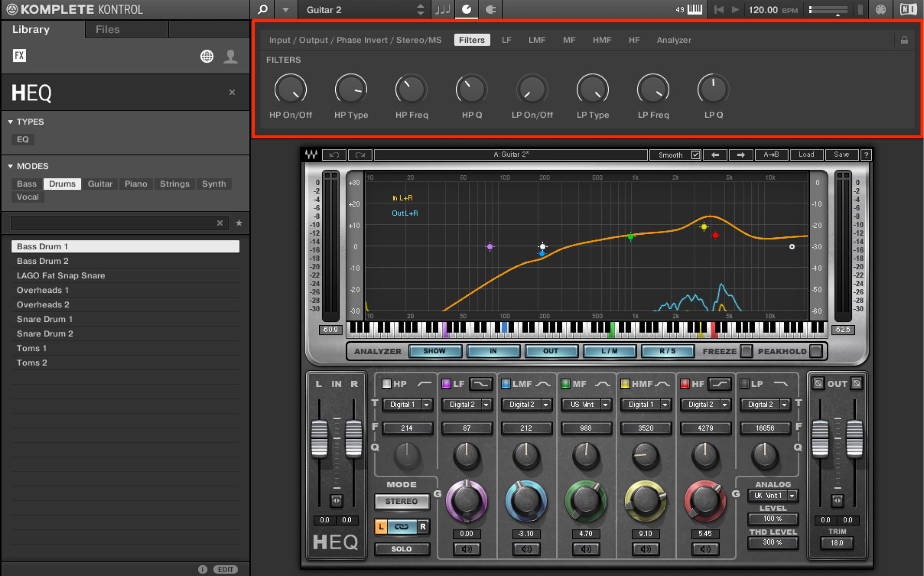Switch to the Analyzer parameter tab
Viewport: 924px width, 576px height.
[x=673, y=40]
